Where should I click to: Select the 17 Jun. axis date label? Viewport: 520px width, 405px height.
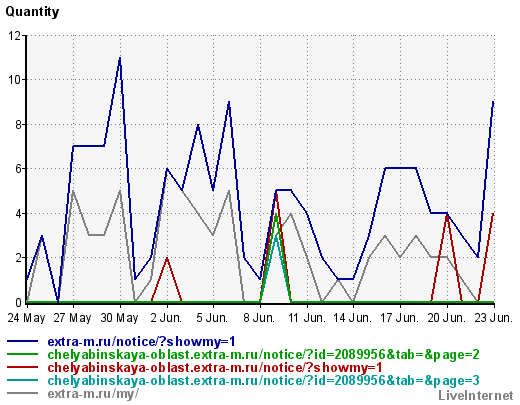[x=400, y=318]
